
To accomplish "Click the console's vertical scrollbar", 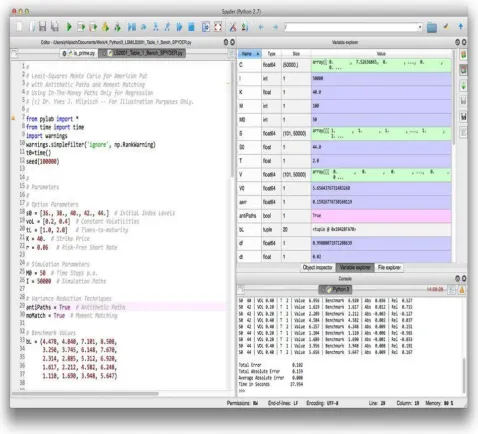I will coord(464,376).
